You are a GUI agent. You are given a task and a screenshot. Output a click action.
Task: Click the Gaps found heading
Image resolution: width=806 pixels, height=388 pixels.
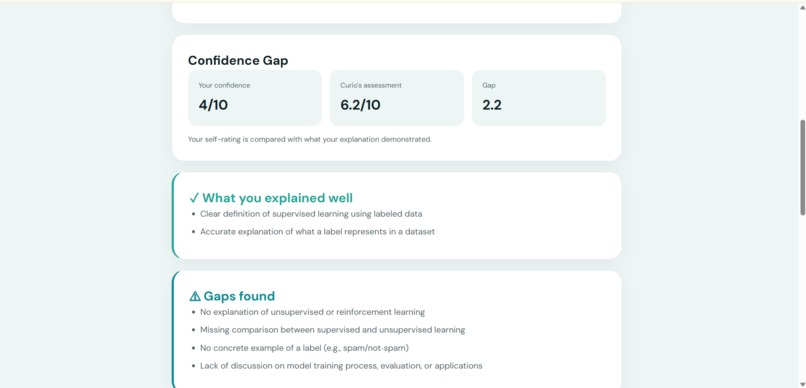coord(239,296)
